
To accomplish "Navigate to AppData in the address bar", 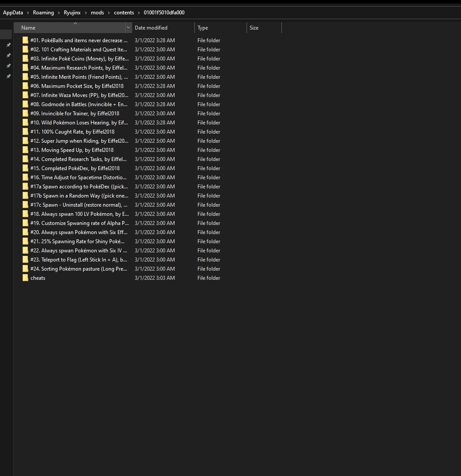I will (13, 13).
